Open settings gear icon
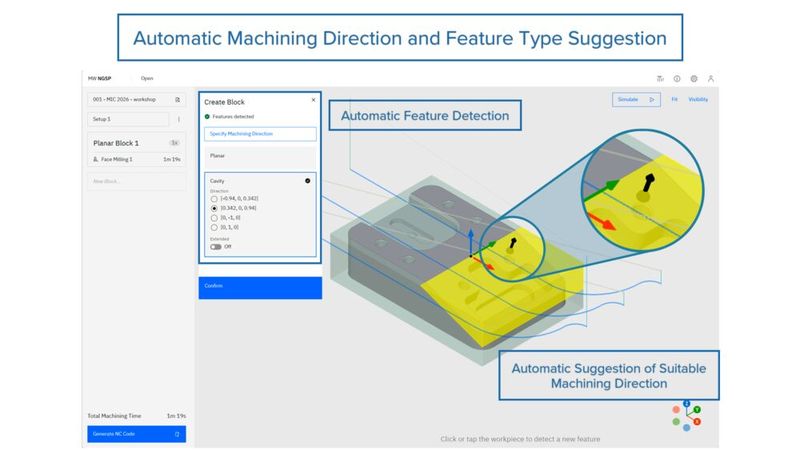 [x=694, y=79]
